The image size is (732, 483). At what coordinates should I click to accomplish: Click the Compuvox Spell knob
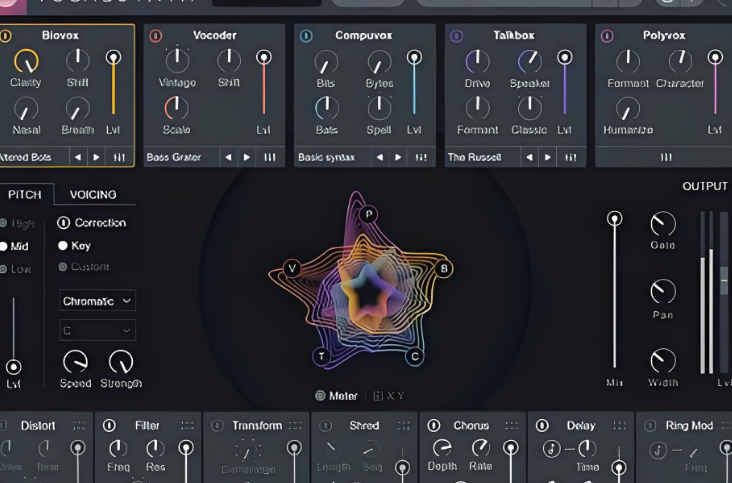[379, 108]
